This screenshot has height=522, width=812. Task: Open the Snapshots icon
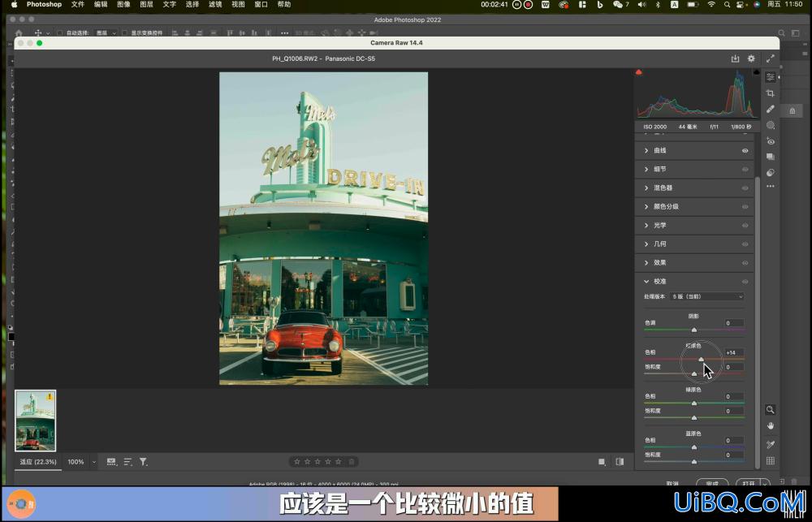(x=771, y=157)
